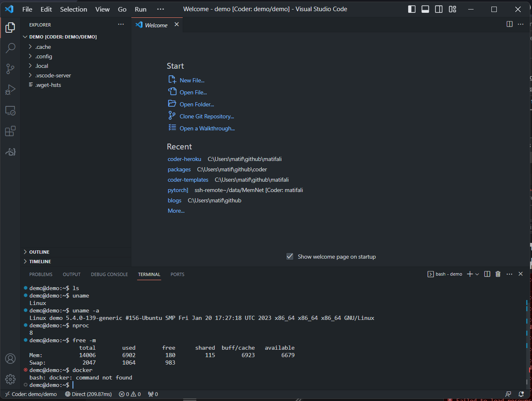Open the File menu

(x=27, y=9)
